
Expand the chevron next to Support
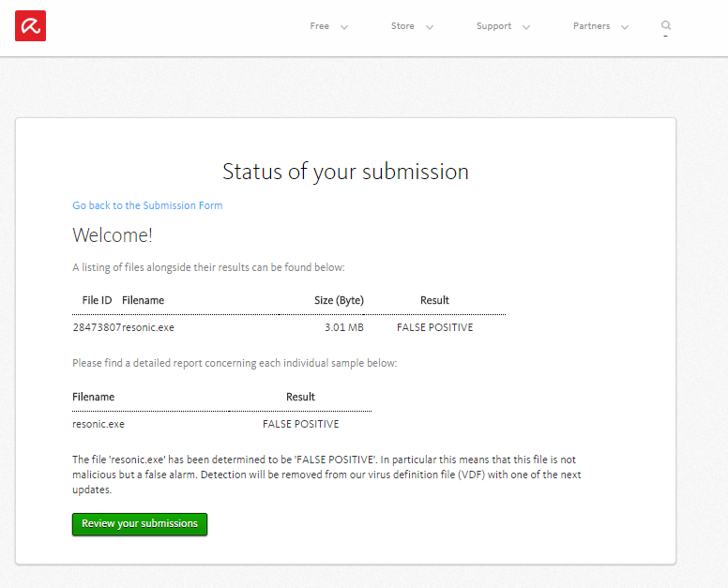[x=526, y=27]
